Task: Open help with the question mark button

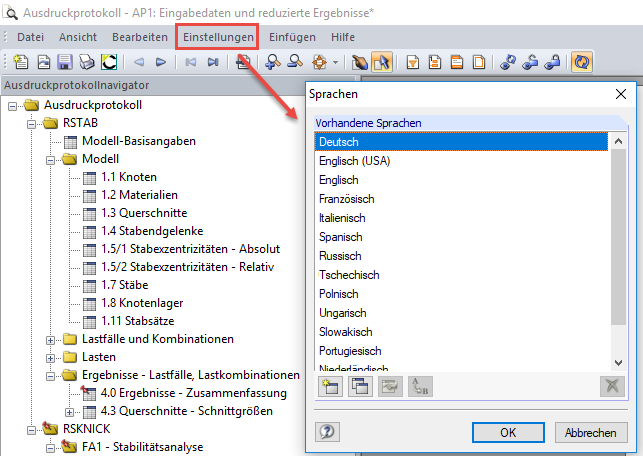Action: [327, 432]
